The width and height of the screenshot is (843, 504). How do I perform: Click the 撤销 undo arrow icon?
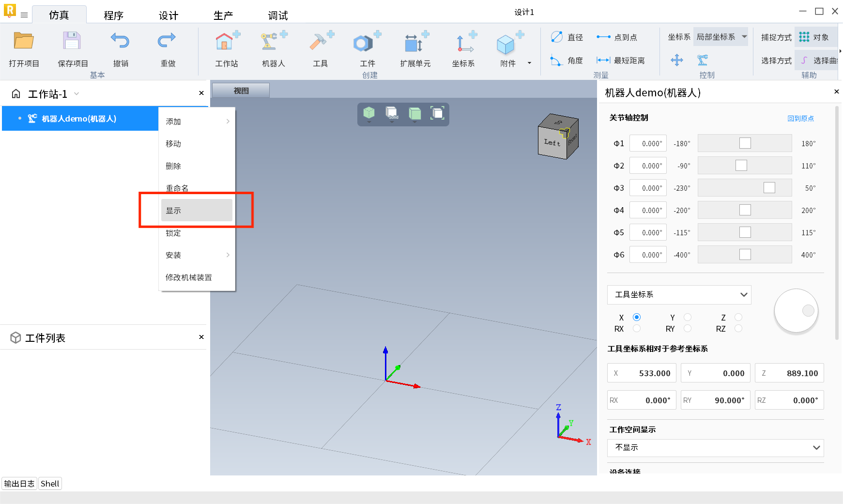click(x=120, y=41)
